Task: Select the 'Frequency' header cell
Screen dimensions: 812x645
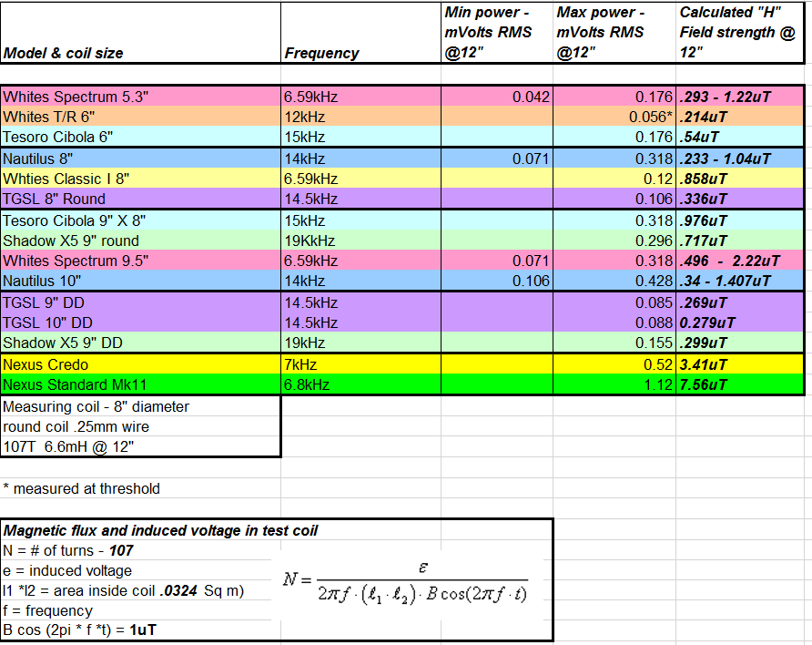Action: click(361, 33)
